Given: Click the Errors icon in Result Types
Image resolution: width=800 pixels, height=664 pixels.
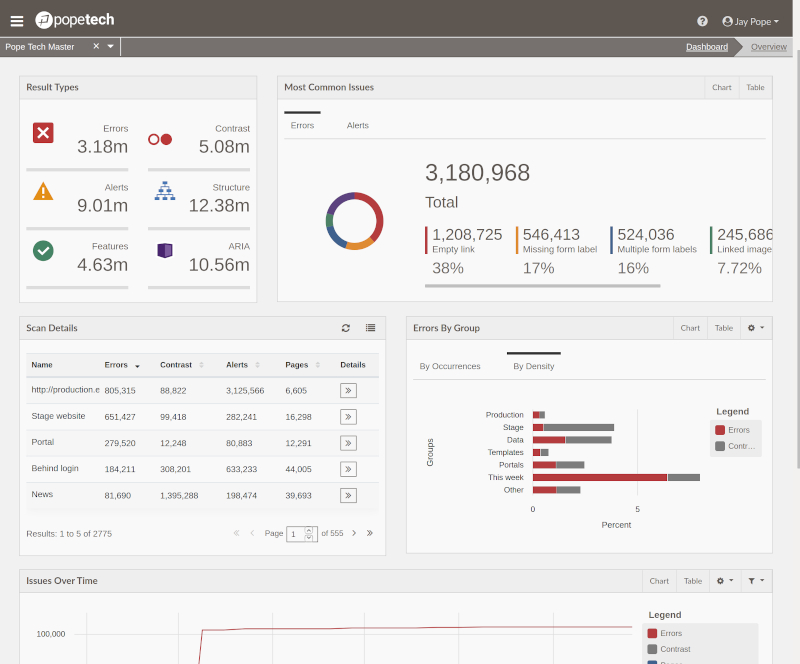Looking at the screenshot, I should (x=43, y=132).
